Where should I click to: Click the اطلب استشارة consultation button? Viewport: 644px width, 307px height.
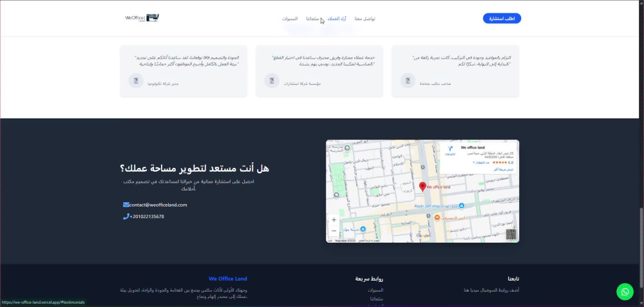click(x=502, y=19)
